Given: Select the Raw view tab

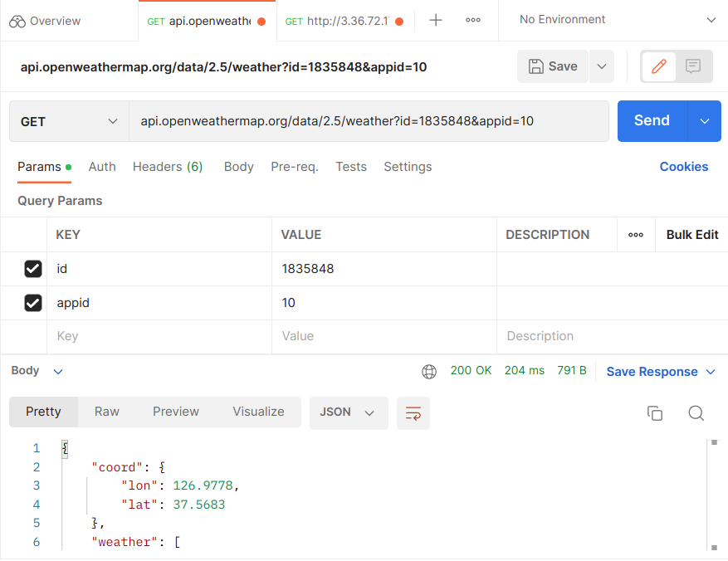Looking at the screenshot, I should tap(107, 412).
